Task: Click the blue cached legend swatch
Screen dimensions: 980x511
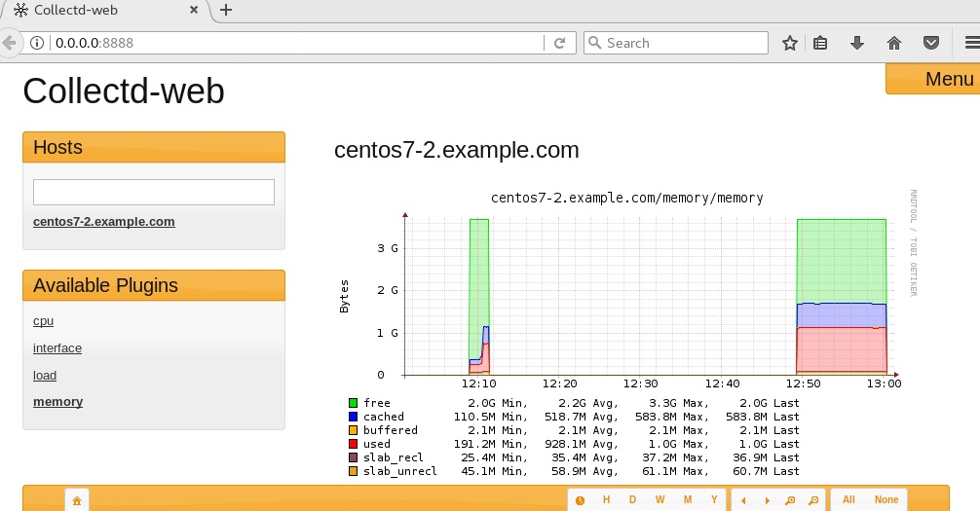Action: pos(353,417)
